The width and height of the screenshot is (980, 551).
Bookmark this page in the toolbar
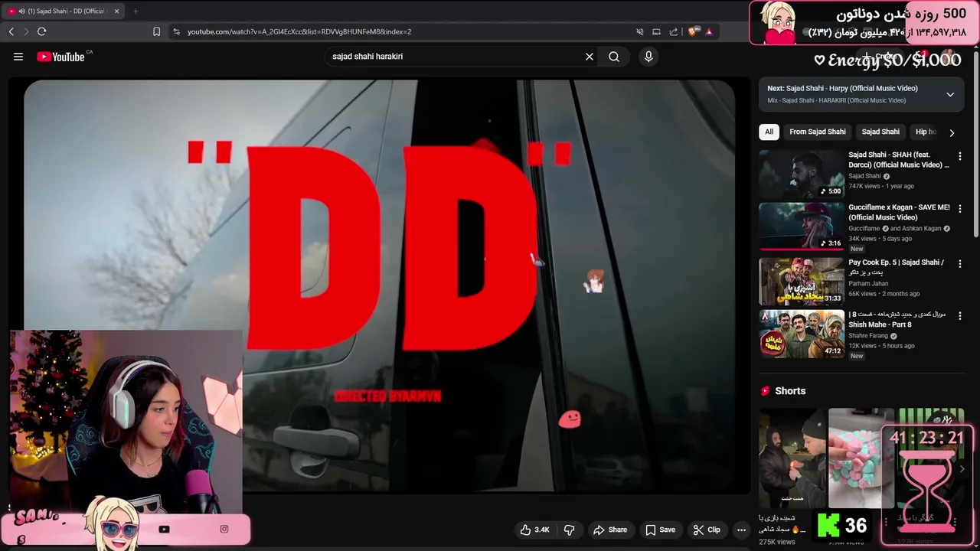pos(156,31)
